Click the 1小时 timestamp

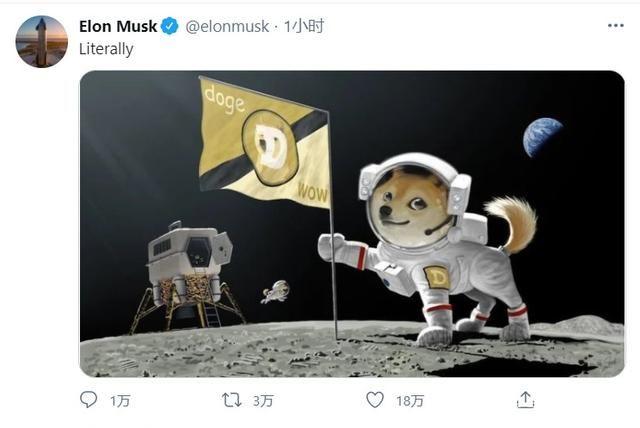(304, 27)
